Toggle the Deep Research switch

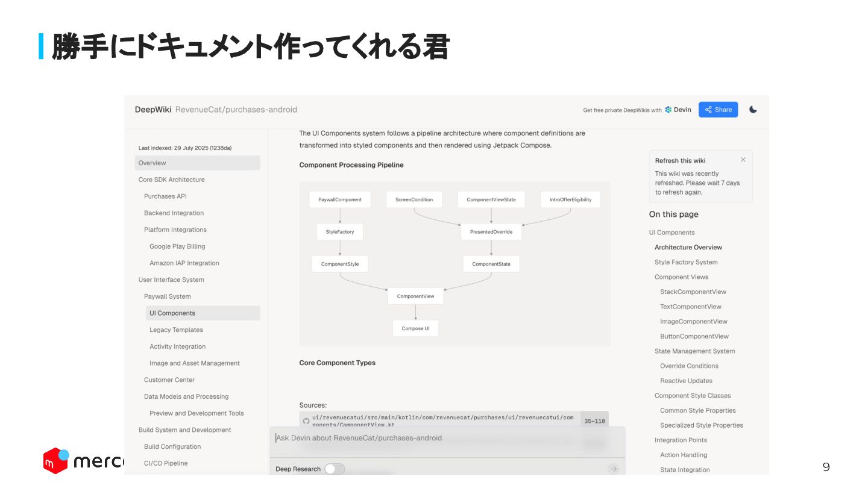coord(335,469)
